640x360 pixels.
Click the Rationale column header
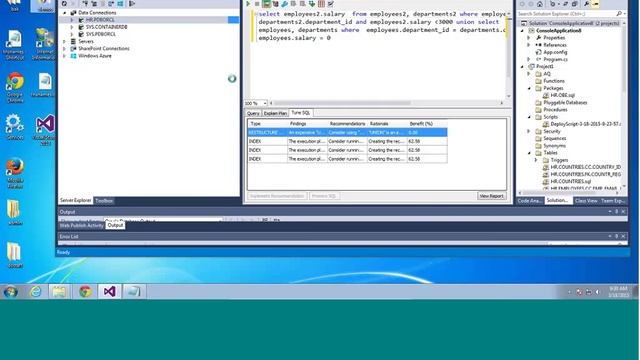(387, 124)
